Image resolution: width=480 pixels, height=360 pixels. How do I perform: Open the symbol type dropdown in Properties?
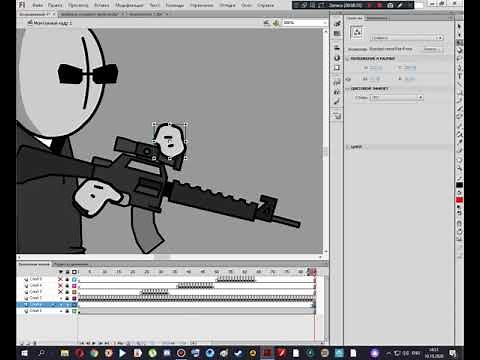click(407, 38)
